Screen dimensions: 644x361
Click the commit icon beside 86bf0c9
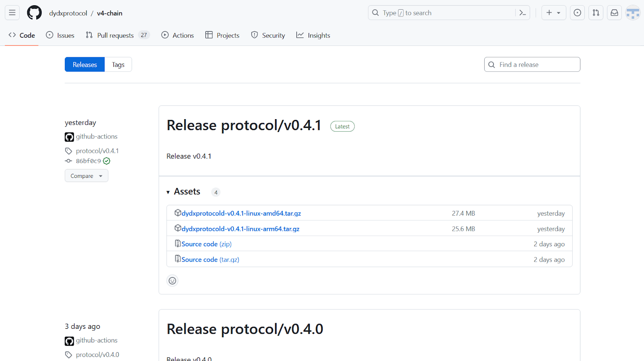(68, 161)
